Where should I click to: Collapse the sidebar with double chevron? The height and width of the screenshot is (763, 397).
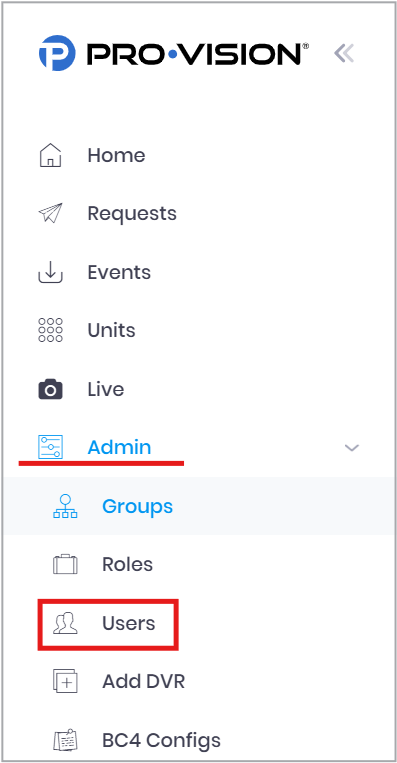[x=344, y=53]
